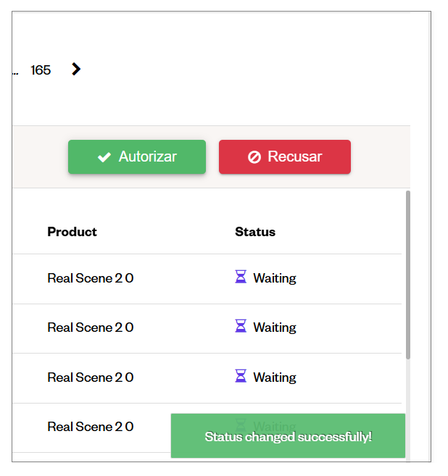Click the Status column header

point(255,232)
